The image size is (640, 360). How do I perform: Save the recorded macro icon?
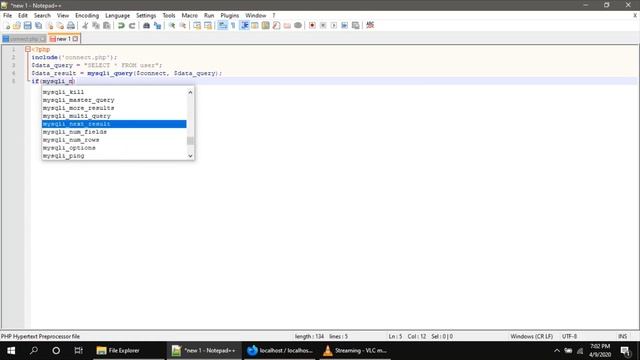pos(356,26)
